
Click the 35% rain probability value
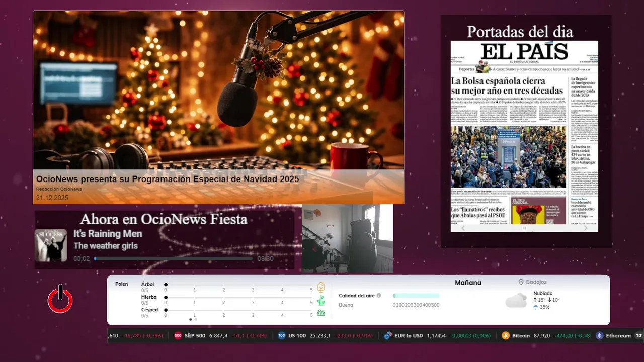tap(544, 307)
